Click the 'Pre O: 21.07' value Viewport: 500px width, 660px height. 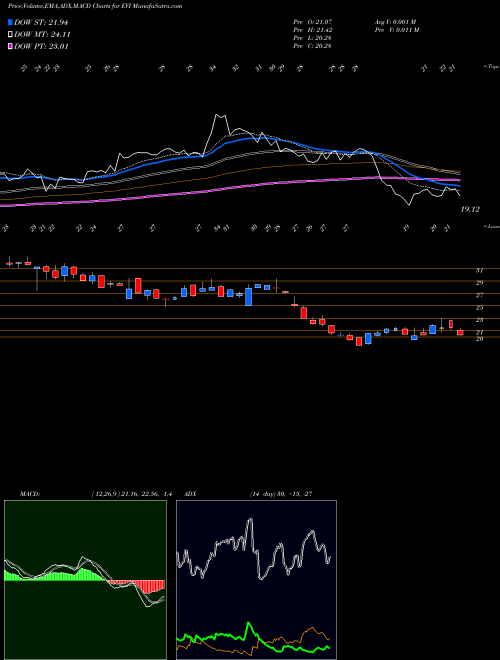pyautogui.click(x=313, y=21)
